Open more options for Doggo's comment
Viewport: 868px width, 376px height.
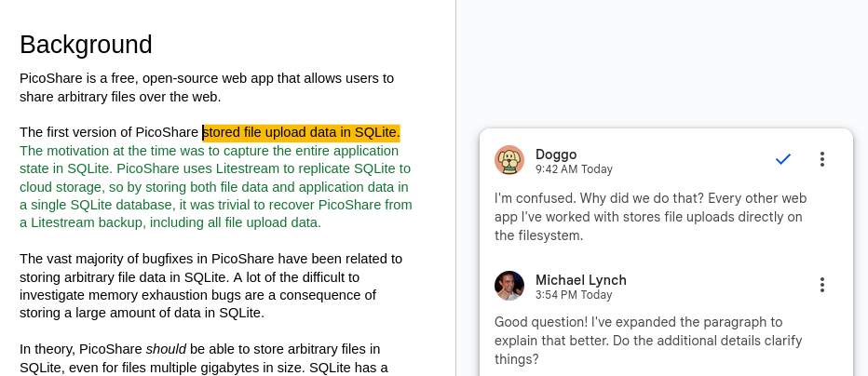tap(821, 159)
